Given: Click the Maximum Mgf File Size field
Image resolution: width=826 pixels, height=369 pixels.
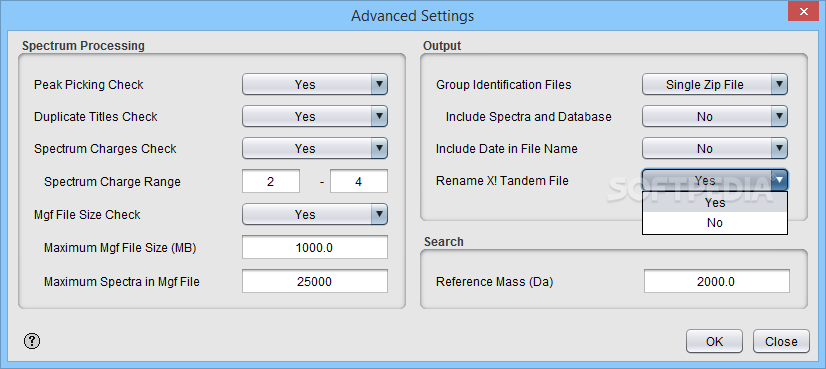Looking at the screenshot, I should pyautogui.click(x=315, y=247).
